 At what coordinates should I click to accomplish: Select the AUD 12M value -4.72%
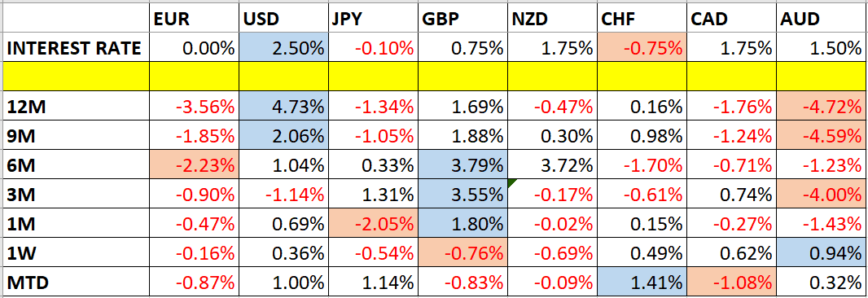tap(822, 107)
